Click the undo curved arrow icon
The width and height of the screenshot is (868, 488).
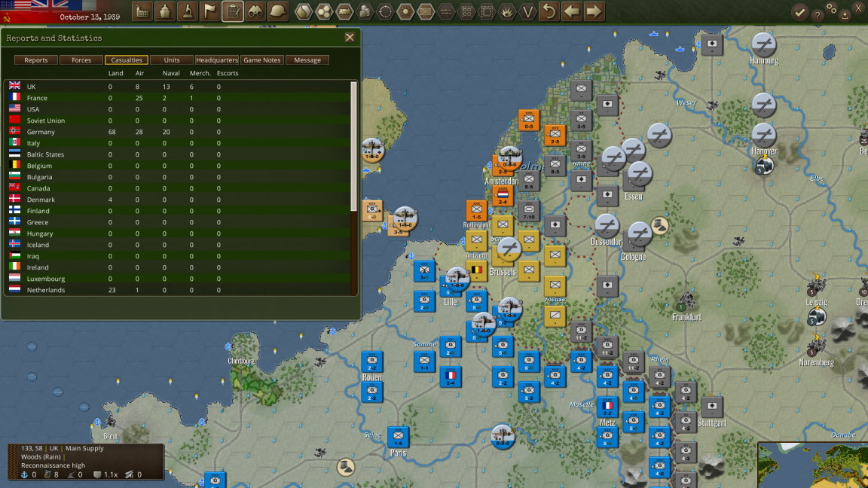pyautogui.click(x=549, y=11)
